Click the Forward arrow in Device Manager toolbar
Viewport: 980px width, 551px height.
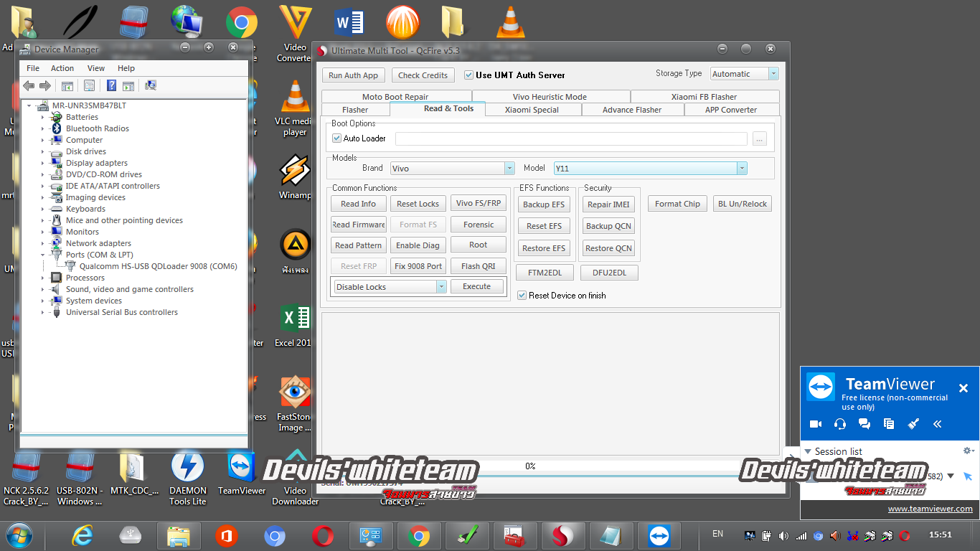pyautogui.click(x=44, y=85)
